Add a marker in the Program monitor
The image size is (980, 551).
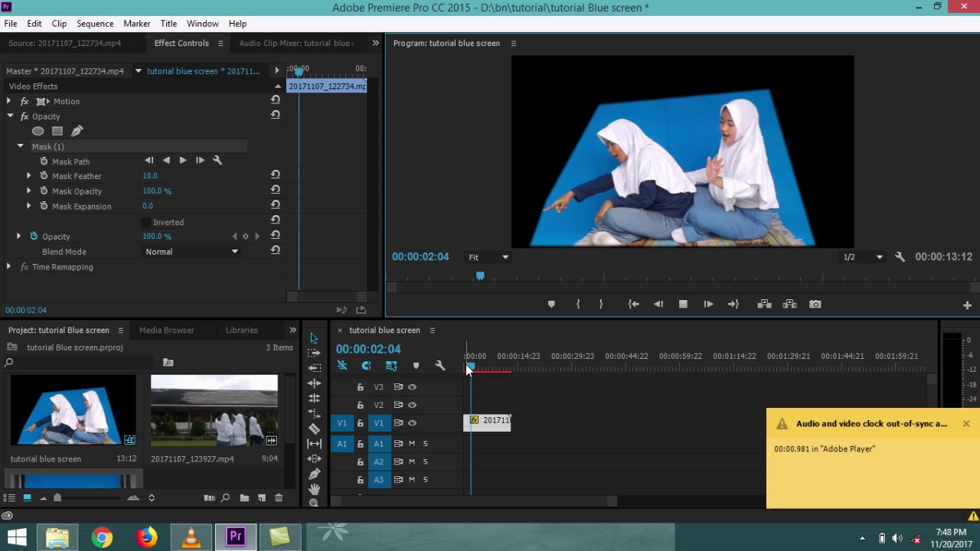pos(551,305)
